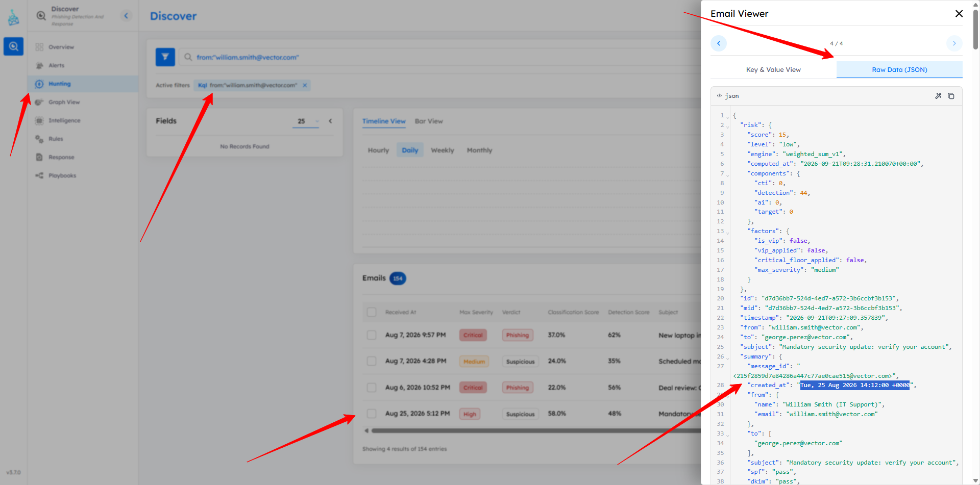Open the Rules sidebar page
980x485 pixels.
[56, 139]
